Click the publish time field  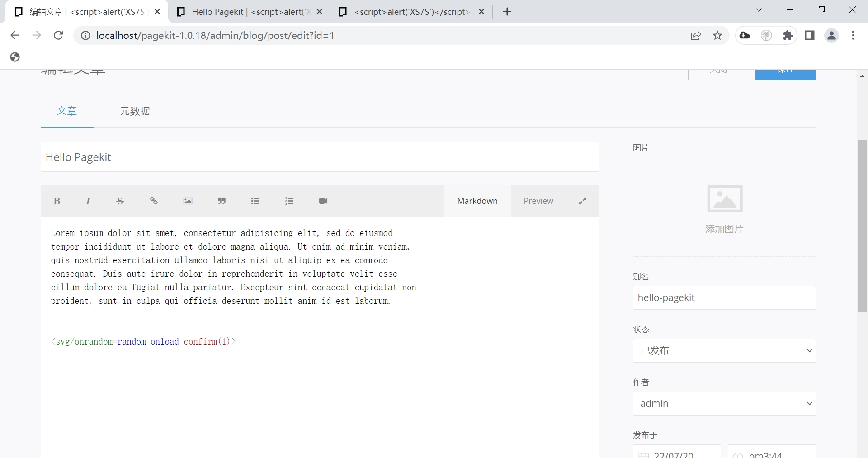pos(772,452)
